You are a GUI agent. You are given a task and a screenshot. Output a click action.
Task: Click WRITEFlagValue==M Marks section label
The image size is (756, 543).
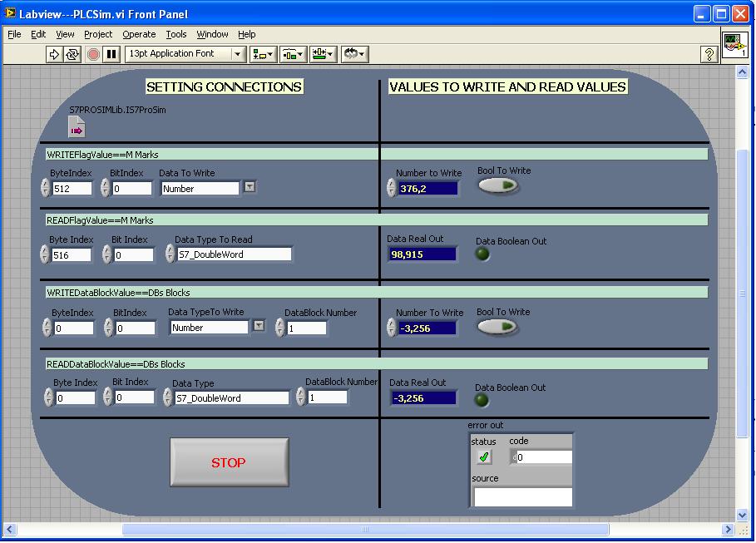point(102,155)
